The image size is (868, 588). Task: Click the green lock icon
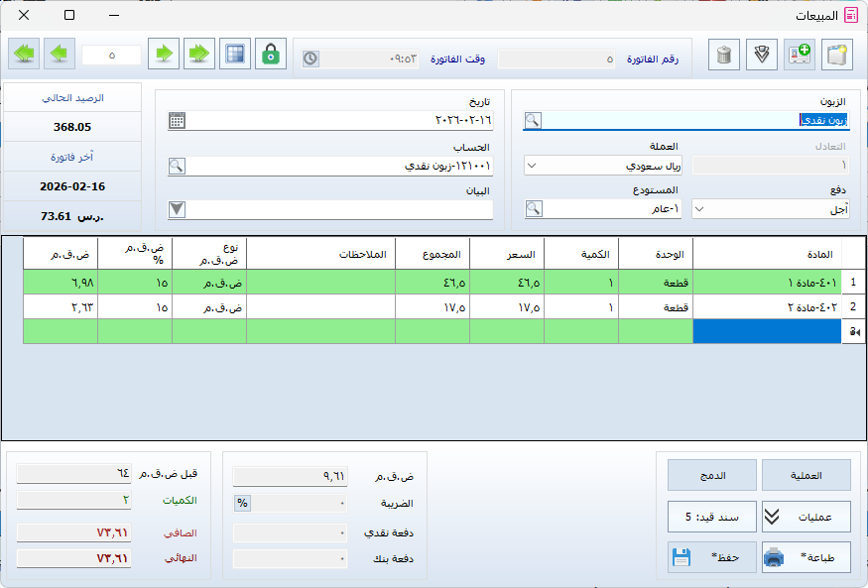tap(270, 55)
